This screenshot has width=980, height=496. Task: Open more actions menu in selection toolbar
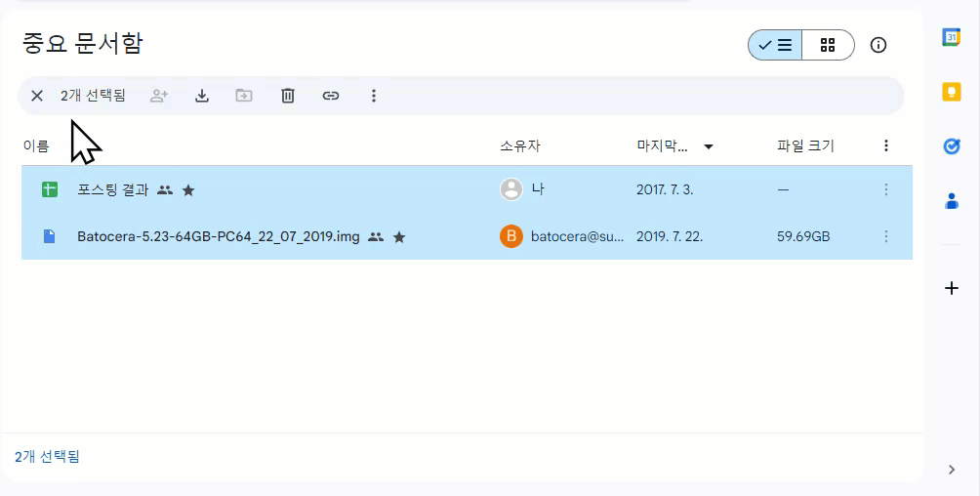pos(374,96)
